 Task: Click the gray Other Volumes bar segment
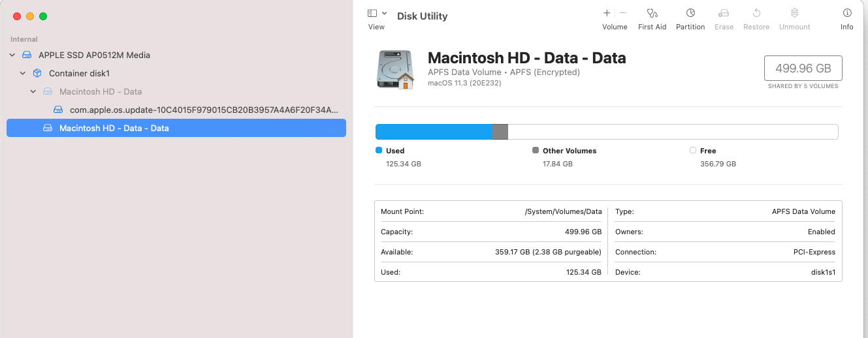click(500, 132)
